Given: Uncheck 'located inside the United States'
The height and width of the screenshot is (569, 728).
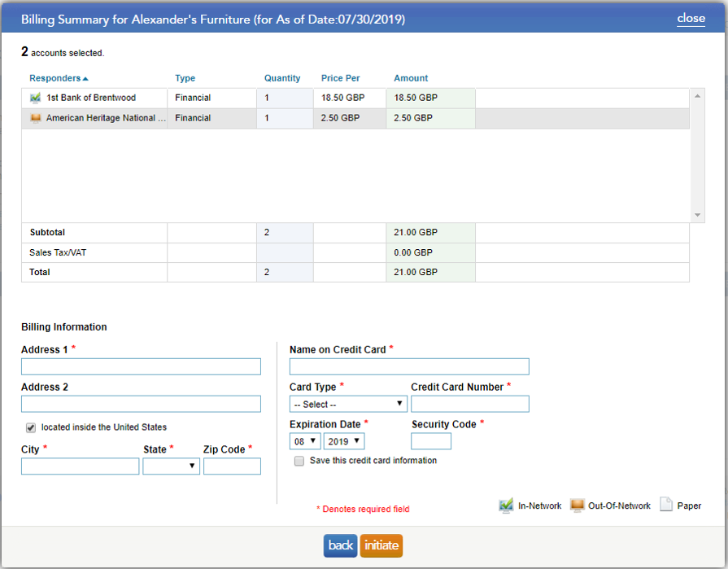Looking at the screenshot, I should 30,429.
